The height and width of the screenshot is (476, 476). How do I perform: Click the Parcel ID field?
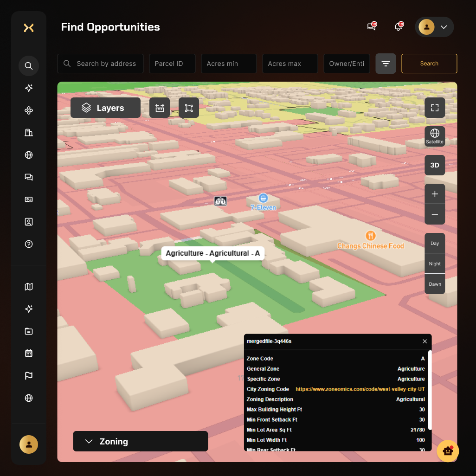(x=172, y=64)
